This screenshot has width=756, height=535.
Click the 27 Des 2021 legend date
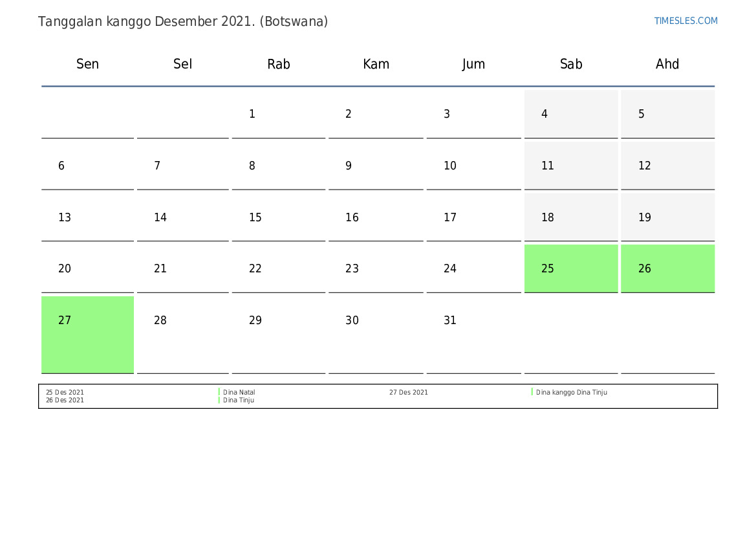pyautogui.click(x=408, y=392)
